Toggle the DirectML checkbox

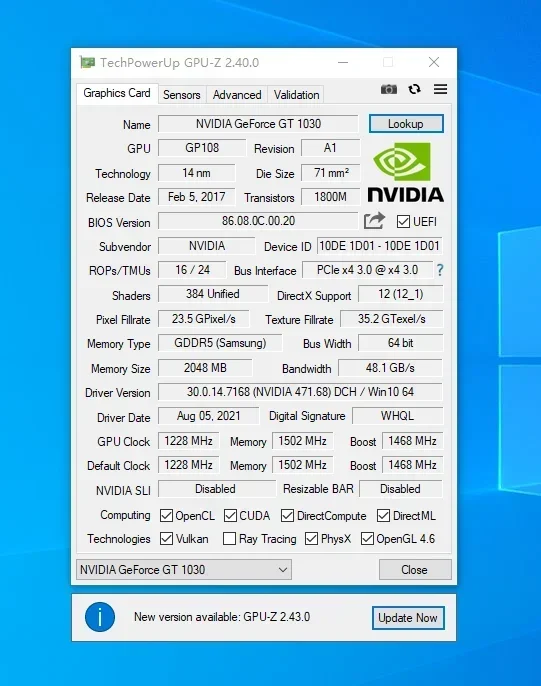point(384,515)
